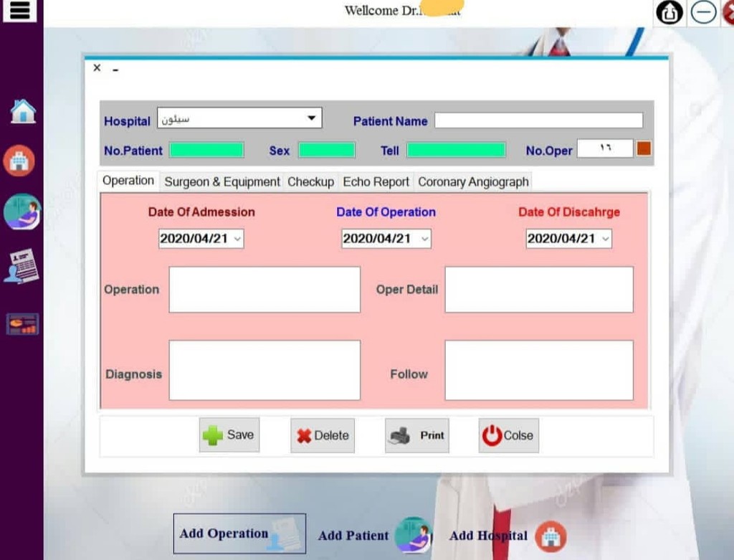Close the operation dialog with X
The height and width of the screenshot is (560, 734).
(x=97, y=68)
